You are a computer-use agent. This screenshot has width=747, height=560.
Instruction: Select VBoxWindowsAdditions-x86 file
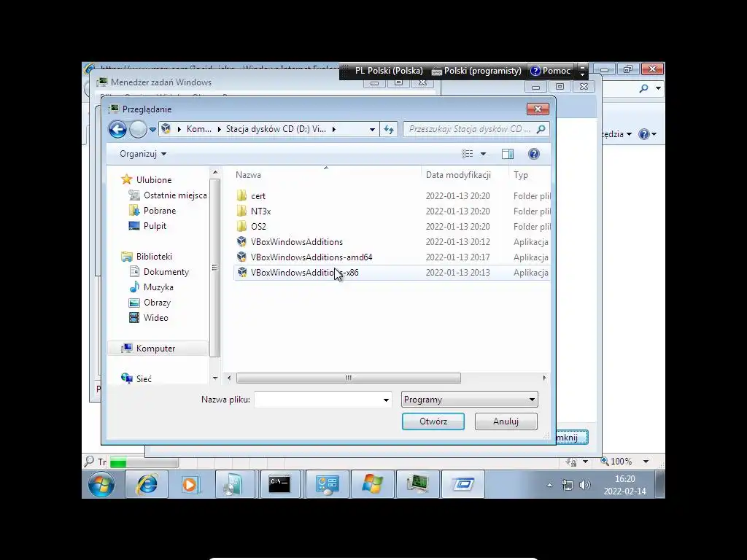[x=305, y=273]
